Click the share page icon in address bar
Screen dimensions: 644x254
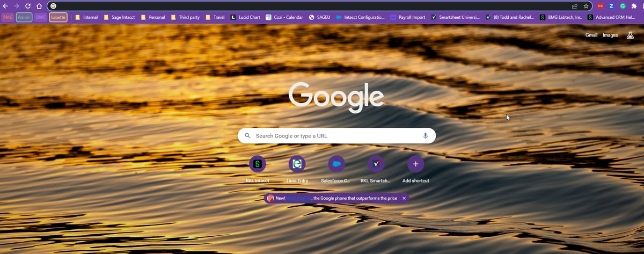[575, 6]
